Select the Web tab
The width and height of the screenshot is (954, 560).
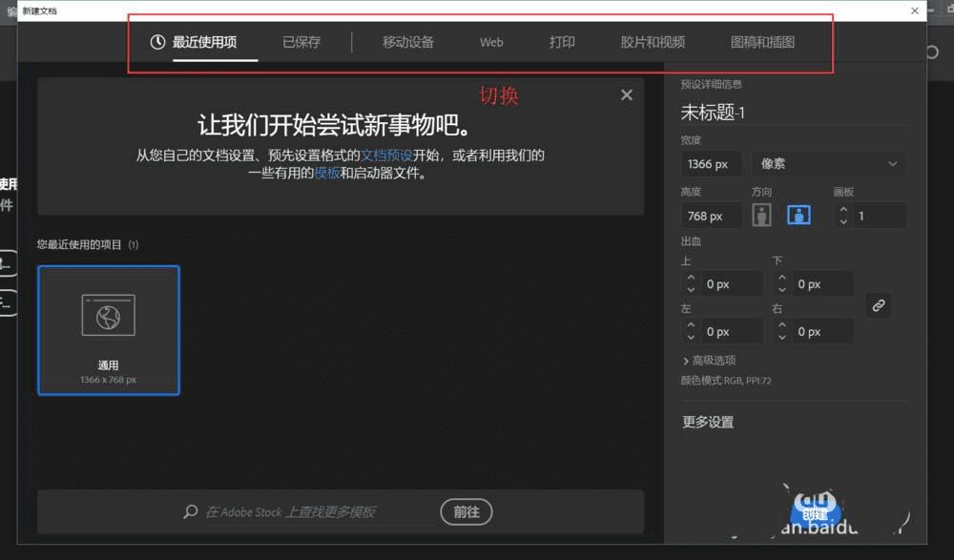coord(491,42)
